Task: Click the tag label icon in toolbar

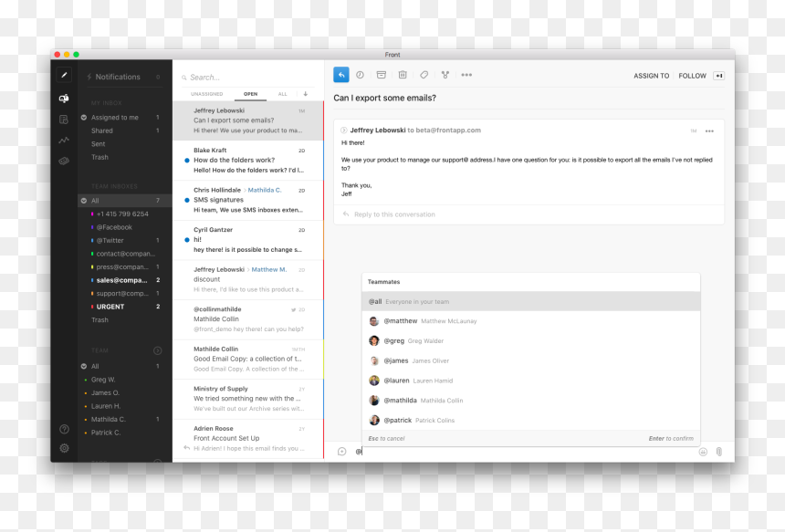Action: tap(424, 75)
